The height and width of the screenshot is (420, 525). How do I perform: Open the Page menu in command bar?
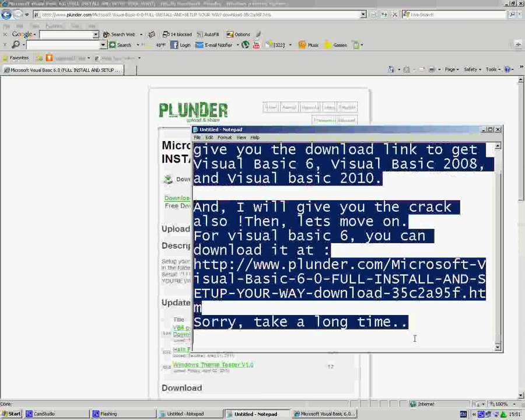(x=452, y=69)
